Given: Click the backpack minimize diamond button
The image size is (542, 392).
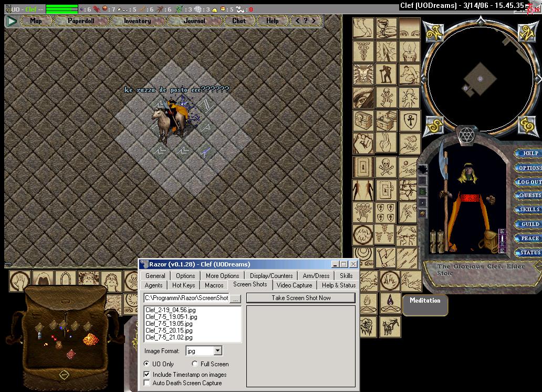Looking at the screenshot, I should tap(64, 374).
